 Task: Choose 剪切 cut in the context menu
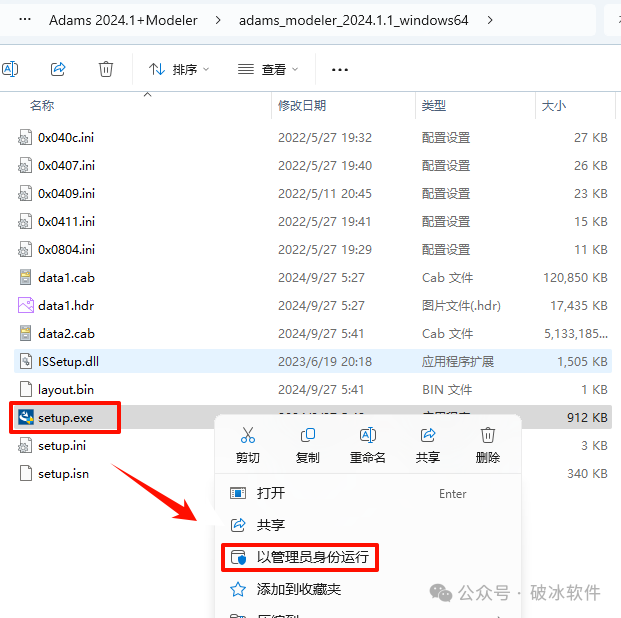click(248, 445)
